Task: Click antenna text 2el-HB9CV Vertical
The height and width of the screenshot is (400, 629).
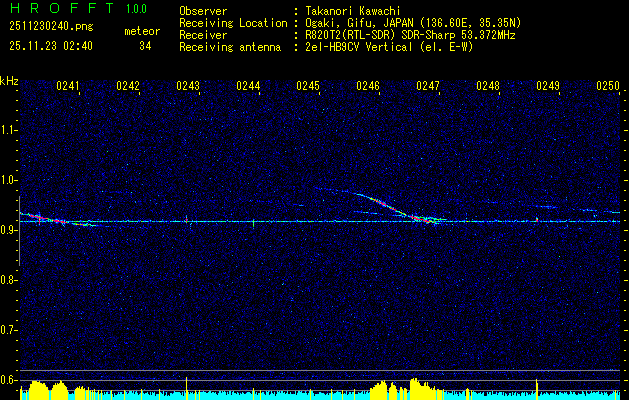Action: click(358, 47)
